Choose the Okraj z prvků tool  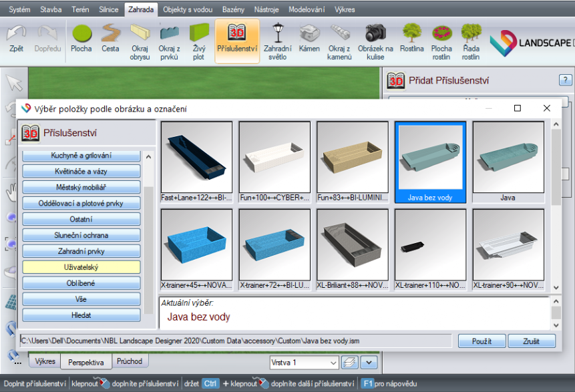coord(169,42)
